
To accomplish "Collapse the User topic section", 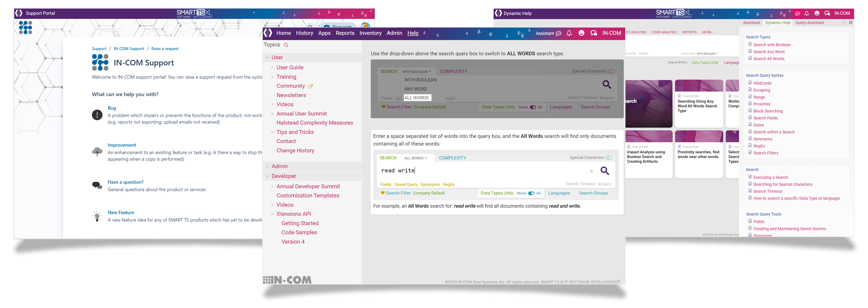I will tap(267, 58).
